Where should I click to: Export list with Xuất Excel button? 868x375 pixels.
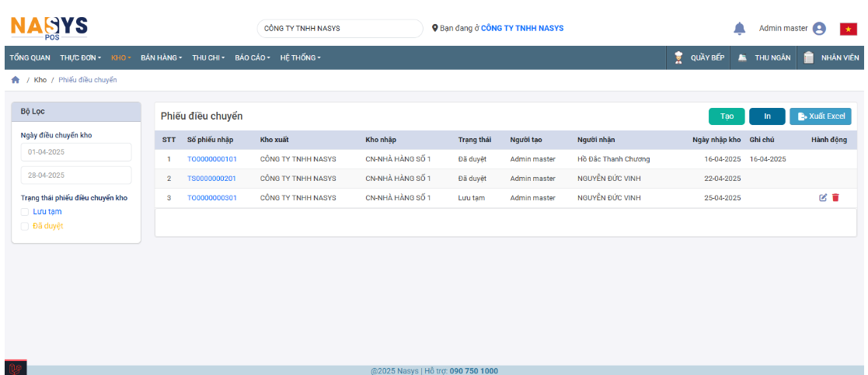821,116
